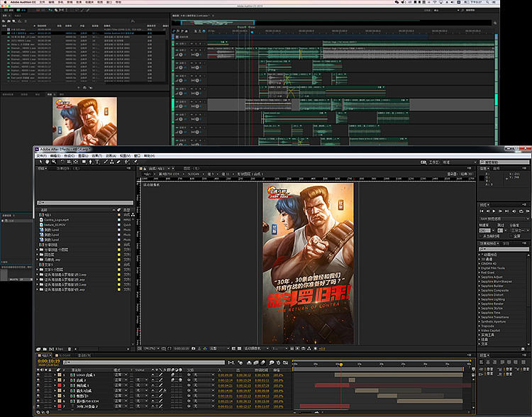Expand layer 3 properties triangle in timeline

click(x=55, y=386)
